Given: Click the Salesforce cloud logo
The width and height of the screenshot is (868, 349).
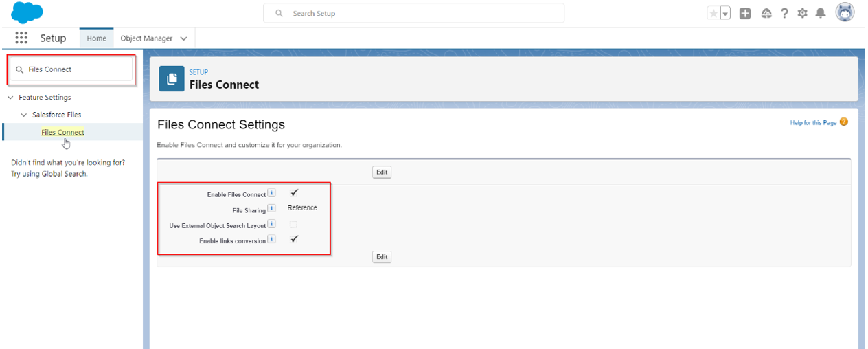Looking at the screenshot, I should [27, 12].
